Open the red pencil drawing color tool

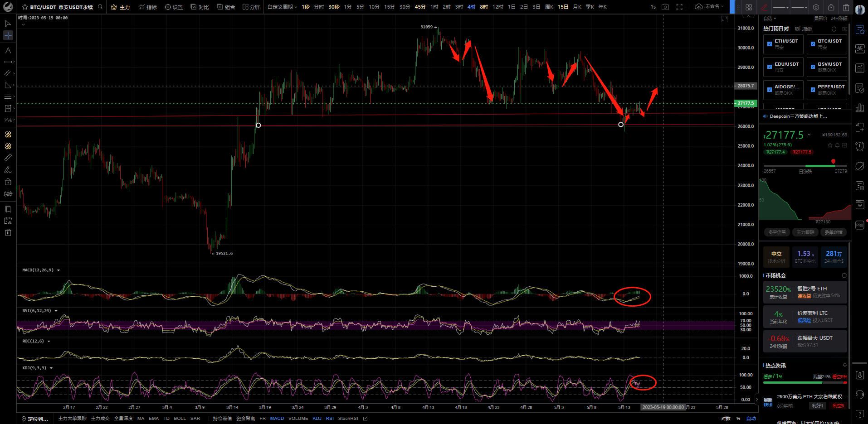(764, 7)
